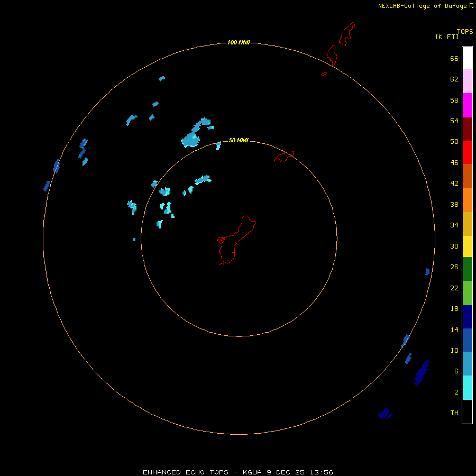This screenshot has height=476, width=476.
Task: Click the "18" legend value
Action: coord(454,309)
